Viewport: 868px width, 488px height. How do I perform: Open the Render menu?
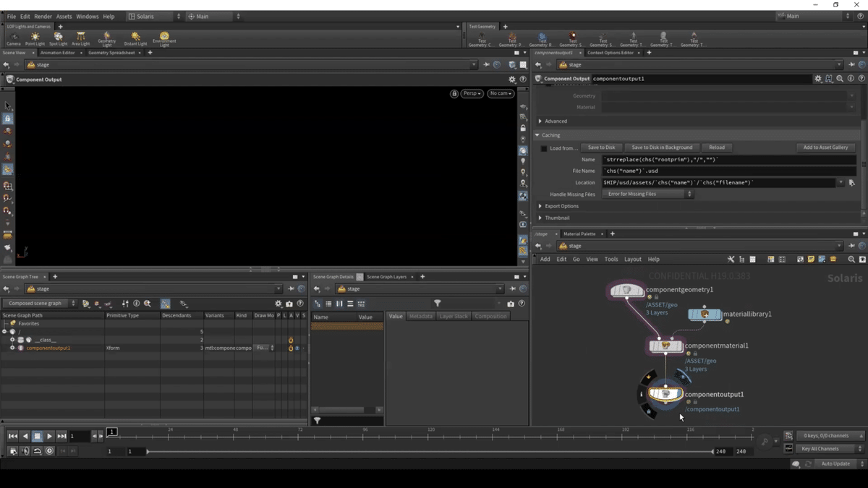pos(43,16)
